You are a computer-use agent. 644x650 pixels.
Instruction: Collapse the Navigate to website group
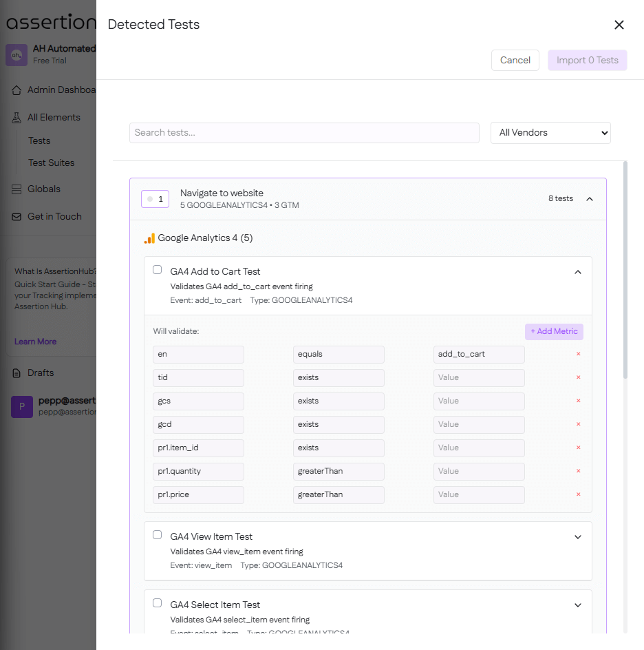click(x=589, y=199)
